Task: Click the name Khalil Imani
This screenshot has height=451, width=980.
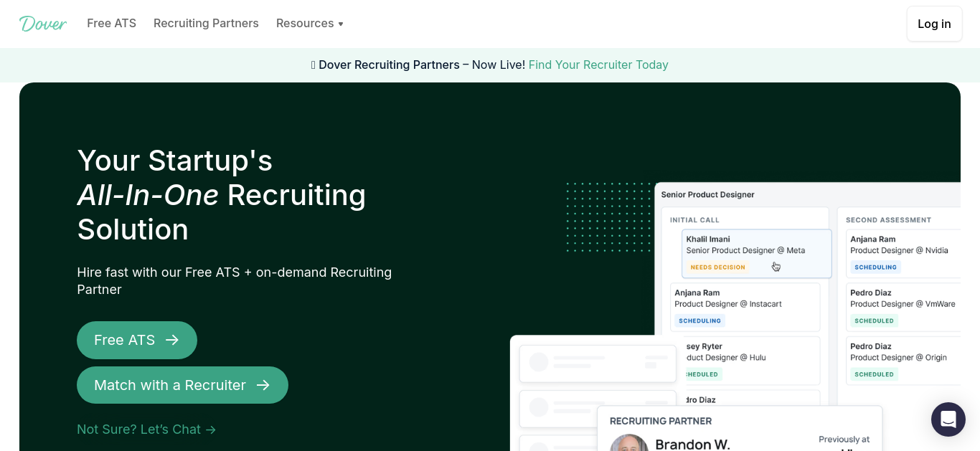Action: click(708, 239)
